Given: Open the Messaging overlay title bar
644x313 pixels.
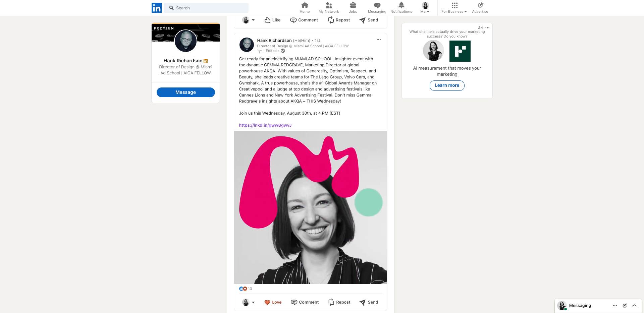Looking at the screenshot, I should 598,306.
